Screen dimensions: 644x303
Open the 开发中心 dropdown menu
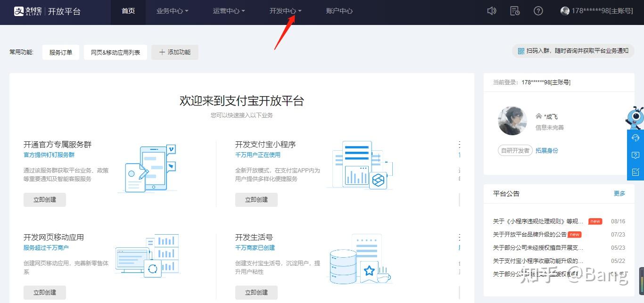pos(284,10)
